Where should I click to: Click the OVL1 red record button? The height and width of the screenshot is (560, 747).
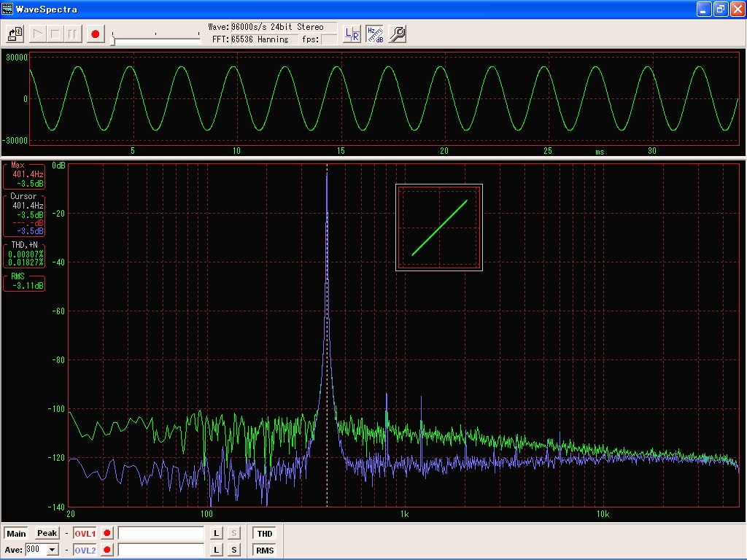pos(107,533)
